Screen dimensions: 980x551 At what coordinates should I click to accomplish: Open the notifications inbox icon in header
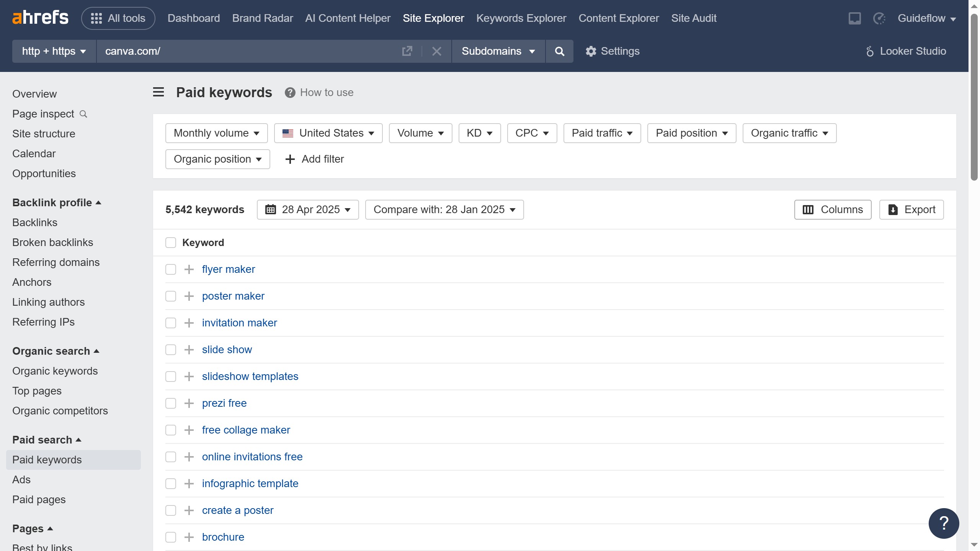tap(854, 18)
